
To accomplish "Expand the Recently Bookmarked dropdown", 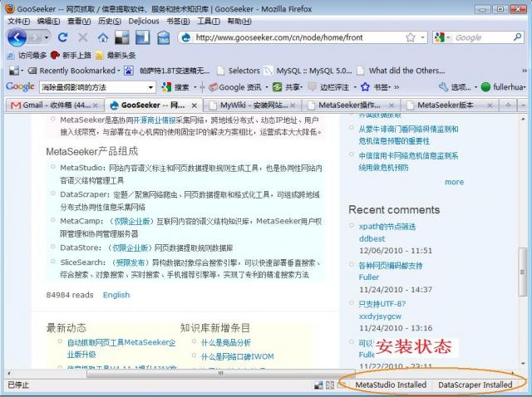I will pos(119,71).
